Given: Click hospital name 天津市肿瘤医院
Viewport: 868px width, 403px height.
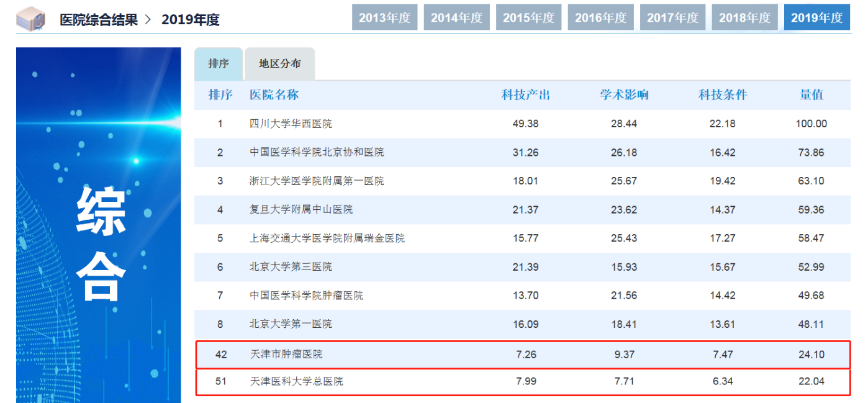Looking at the screenshot, I should pyautogui.click(x=286, y=355).
